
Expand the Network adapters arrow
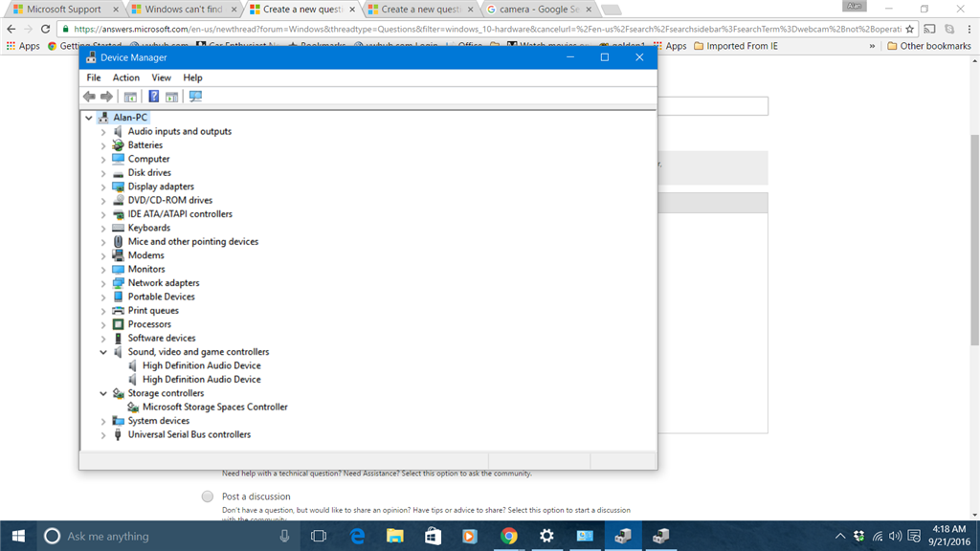(x=103, y=283)
